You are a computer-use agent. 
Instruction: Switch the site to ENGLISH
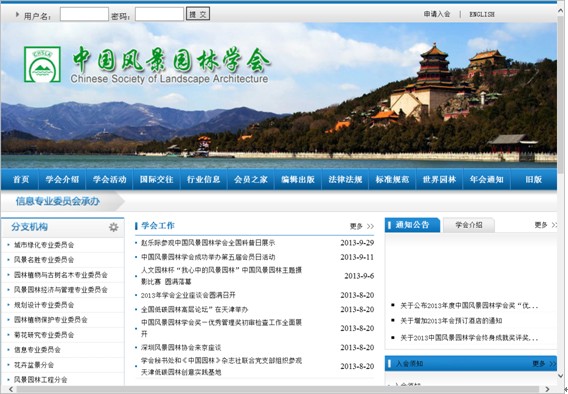point(482,14)
